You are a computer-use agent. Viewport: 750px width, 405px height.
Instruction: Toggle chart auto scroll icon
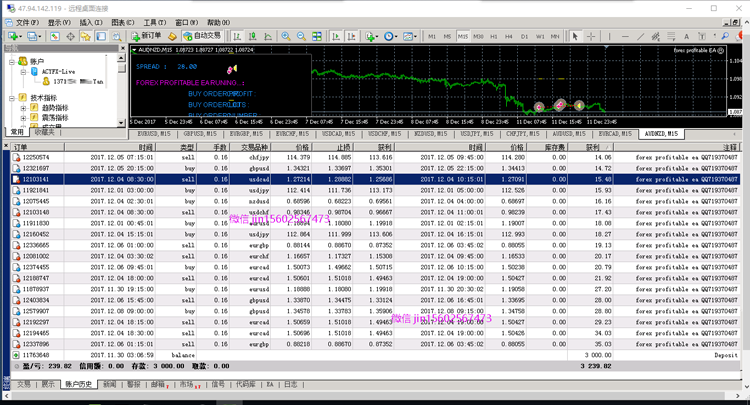pos(336,36)
